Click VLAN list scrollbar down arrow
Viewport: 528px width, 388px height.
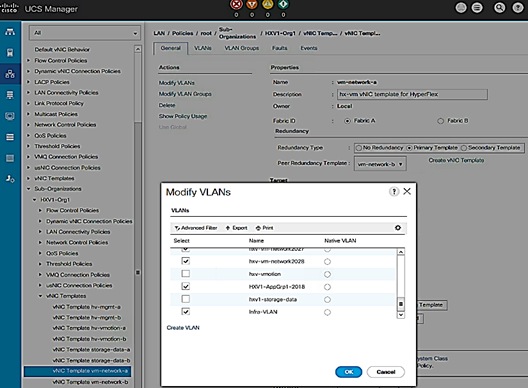(x=401, y=315)
